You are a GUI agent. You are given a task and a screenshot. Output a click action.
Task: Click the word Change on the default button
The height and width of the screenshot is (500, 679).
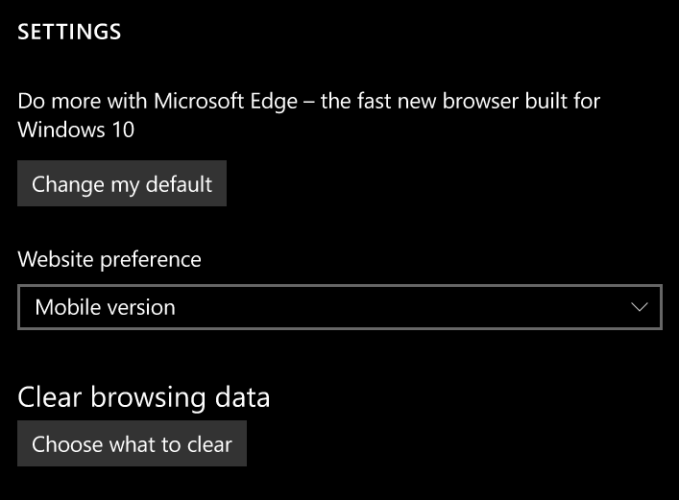click(x=68, y=185)
